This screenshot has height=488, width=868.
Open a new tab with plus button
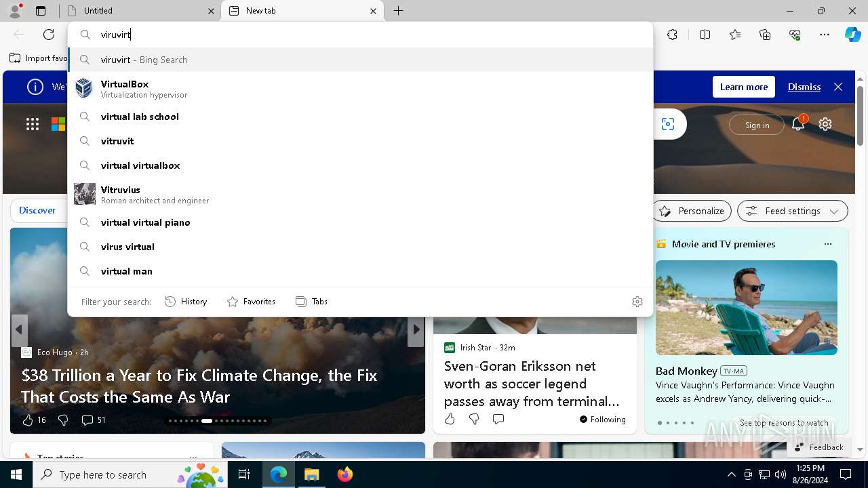[399, 11]
